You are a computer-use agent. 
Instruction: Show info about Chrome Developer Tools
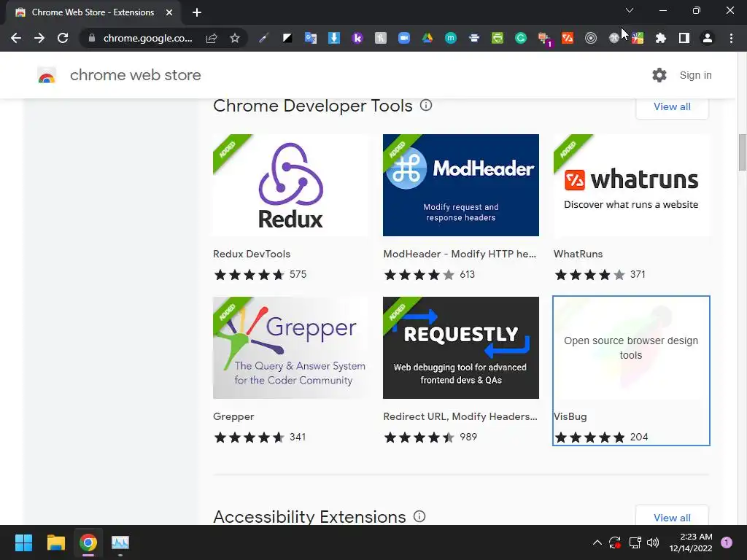pos(426,105)
